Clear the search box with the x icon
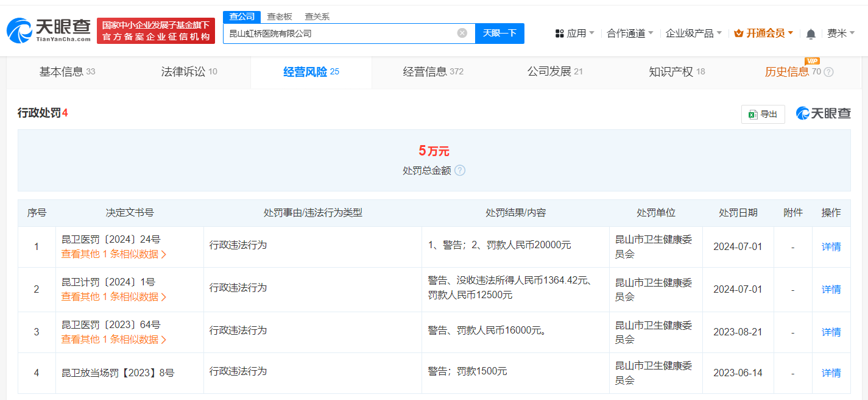 tap(462, 34)
